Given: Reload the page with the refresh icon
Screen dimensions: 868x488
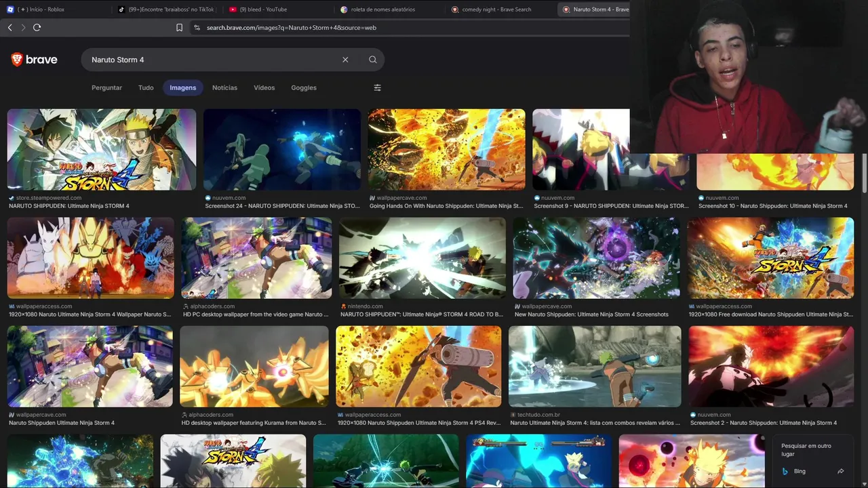Looking at the screenshot, I should pyautogui.click(x=37, y=27).
